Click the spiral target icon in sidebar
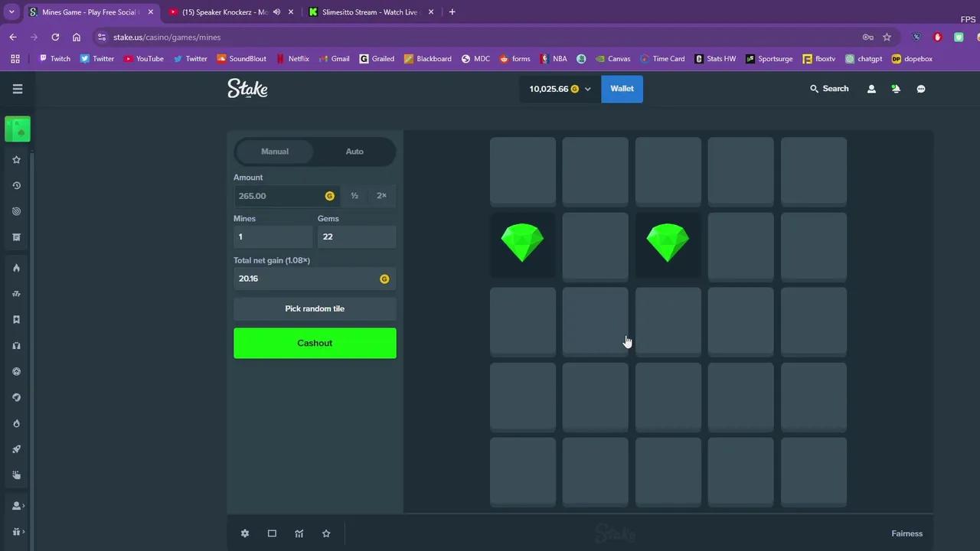Screen dimensions: 980x551 16,211
